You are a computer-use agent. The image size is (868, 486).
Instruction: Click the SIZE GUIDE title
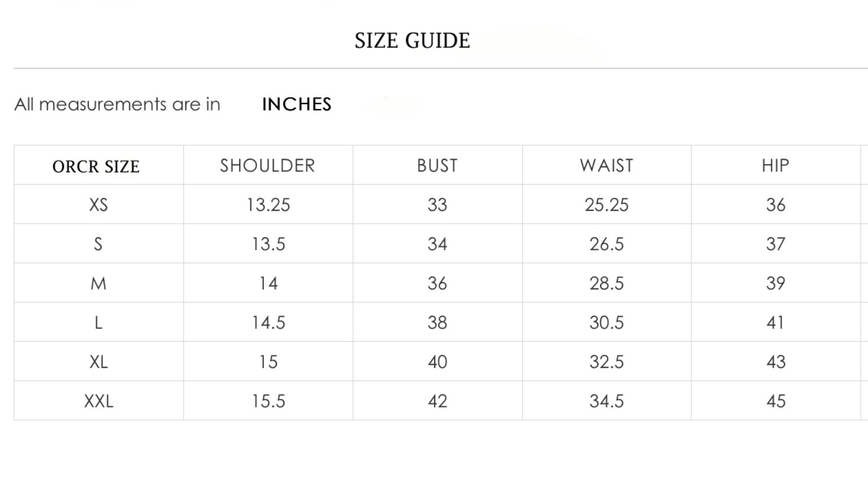click(x=412, y=41)
